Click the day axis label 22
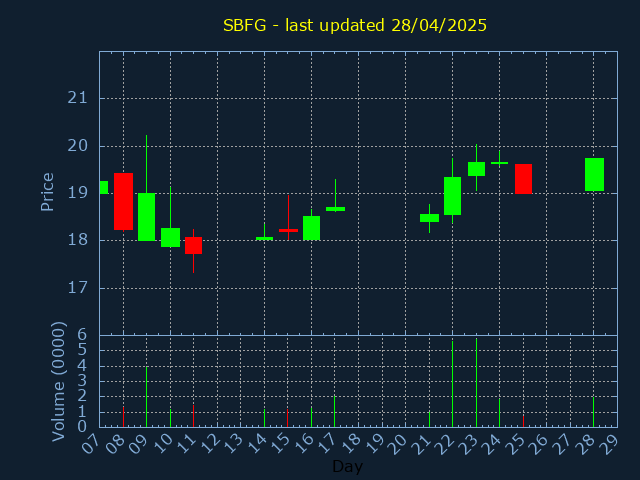This screenshot has height=480, width=640. coord(444,444)
